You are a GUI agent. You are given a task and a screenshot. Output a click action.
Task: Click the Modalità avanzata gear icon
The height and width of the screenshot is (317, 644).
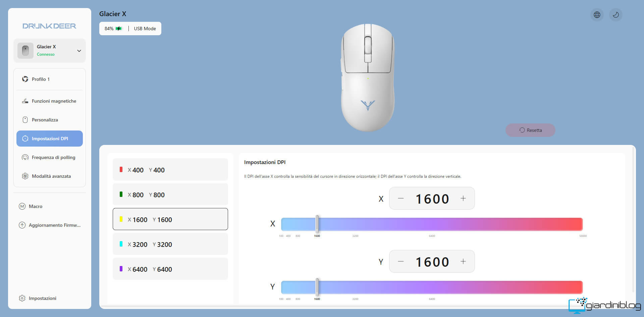25,176
